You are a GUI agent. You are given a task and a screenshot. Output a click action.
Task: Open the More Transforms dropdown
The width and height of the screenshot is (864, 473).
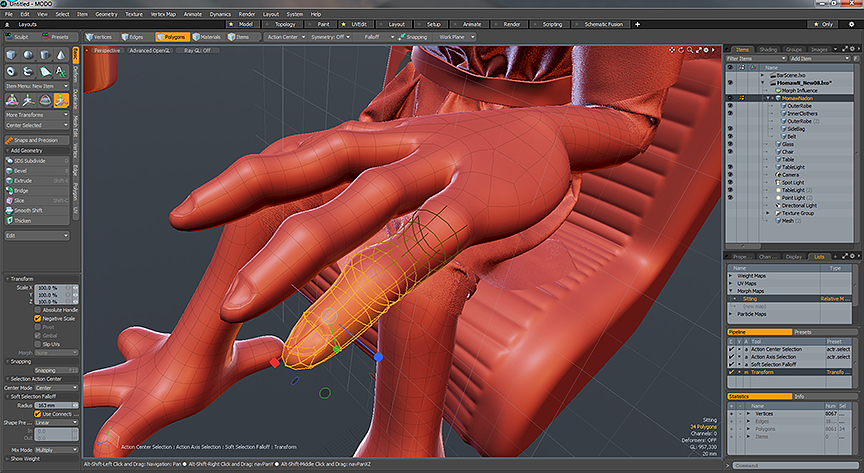click(x=37, y=115)
